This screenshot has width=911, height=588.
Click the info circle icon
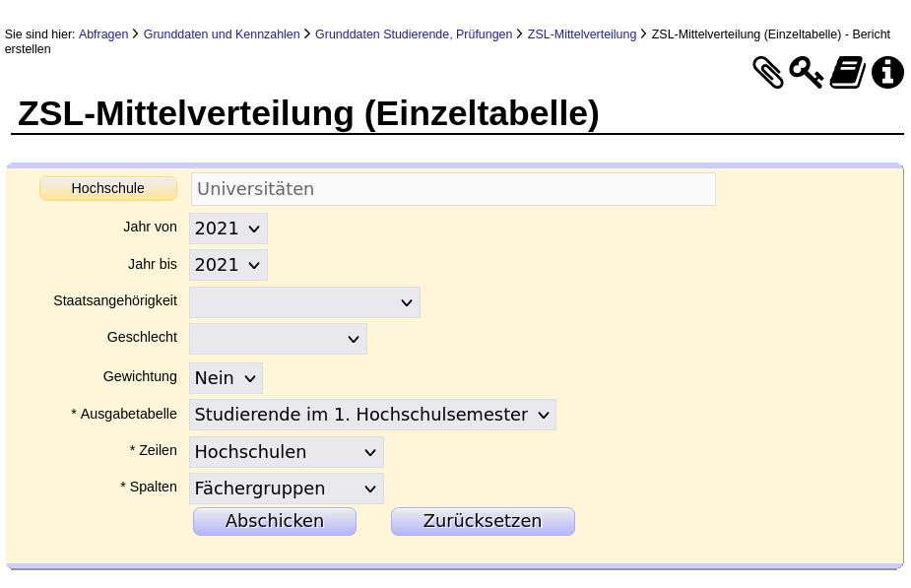coord(887,72)
